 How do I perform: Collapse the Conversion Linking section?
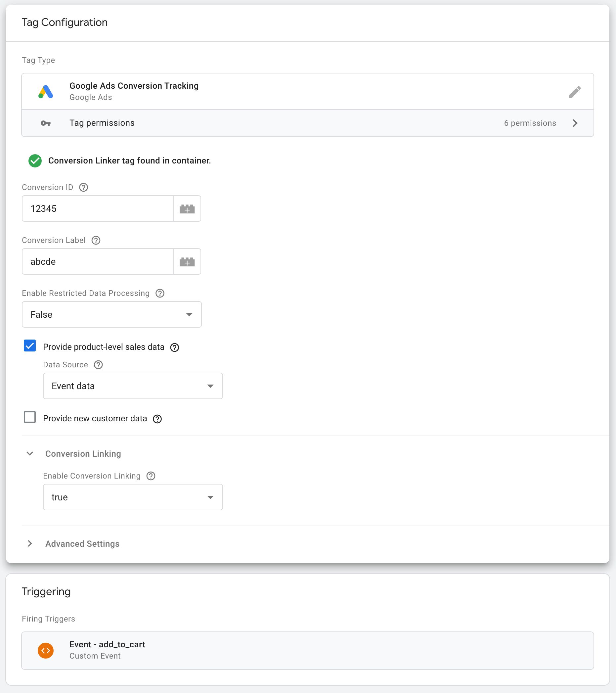coord(30,454)
